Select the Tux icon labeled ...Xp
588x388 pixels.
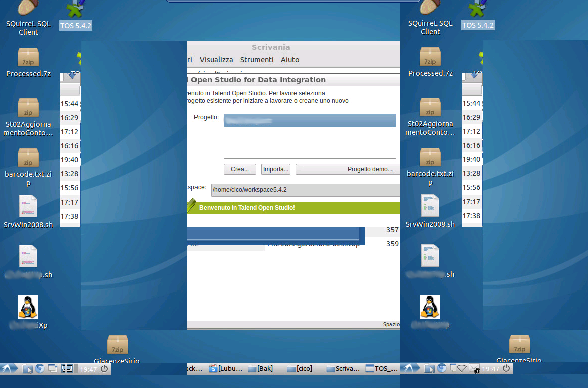[28, 312]
